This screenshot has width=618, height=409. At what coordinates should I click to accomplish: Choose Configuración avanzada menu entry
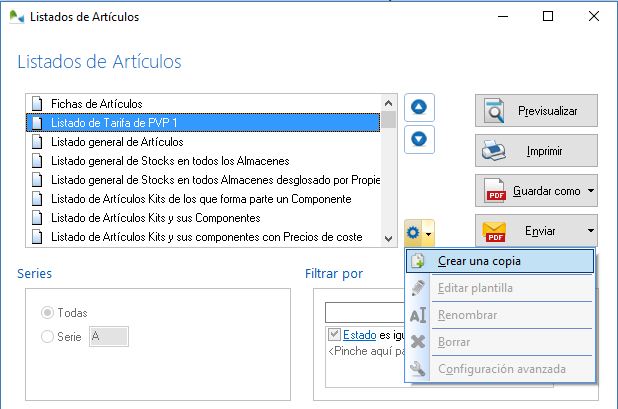(500, 369)
